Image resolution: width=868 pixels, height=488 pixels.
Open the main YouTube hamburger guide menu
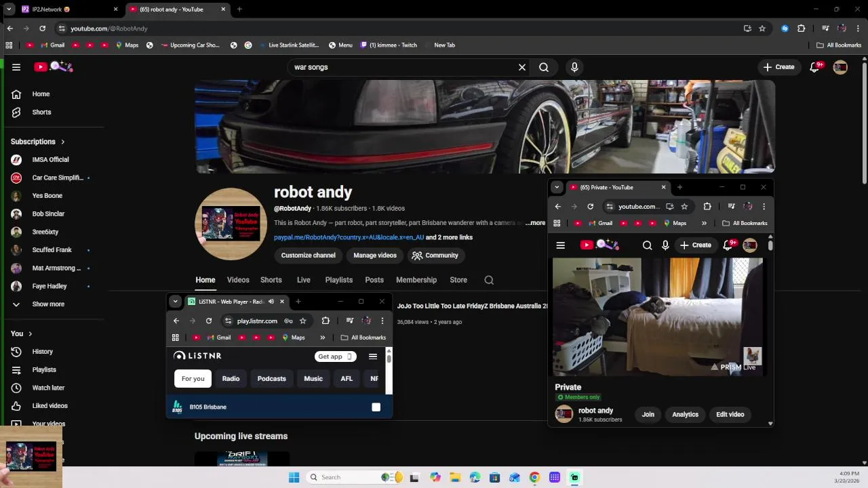point(16,67)
